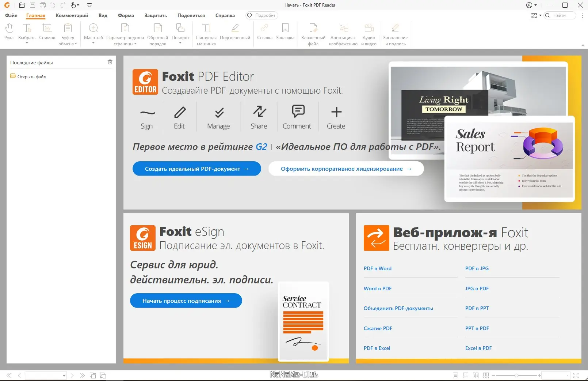Collapse the ribbon with the chevron
Screen dimensions: 588x381
[x=583, y=45]
